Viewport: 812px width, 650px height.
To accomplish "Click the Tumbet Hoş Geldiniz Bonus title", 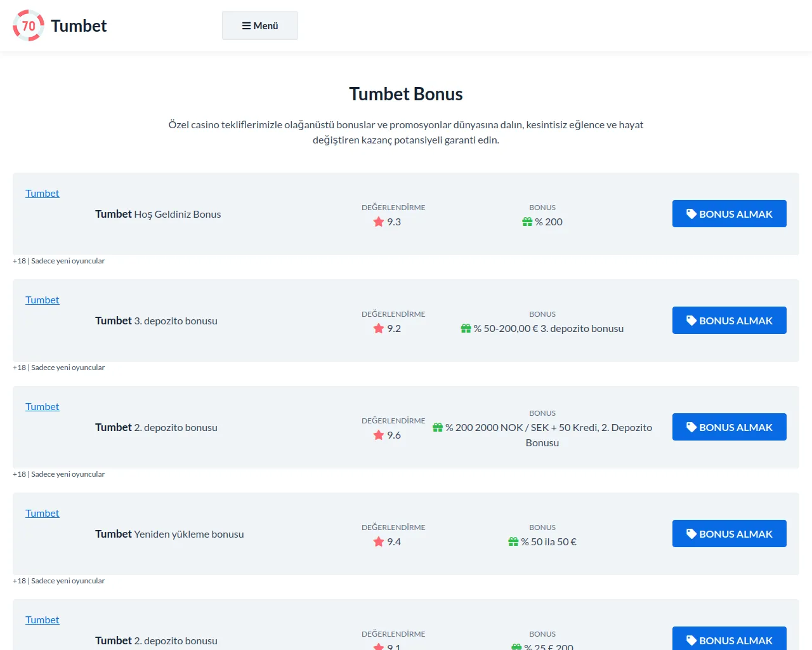I will (158, 214).
